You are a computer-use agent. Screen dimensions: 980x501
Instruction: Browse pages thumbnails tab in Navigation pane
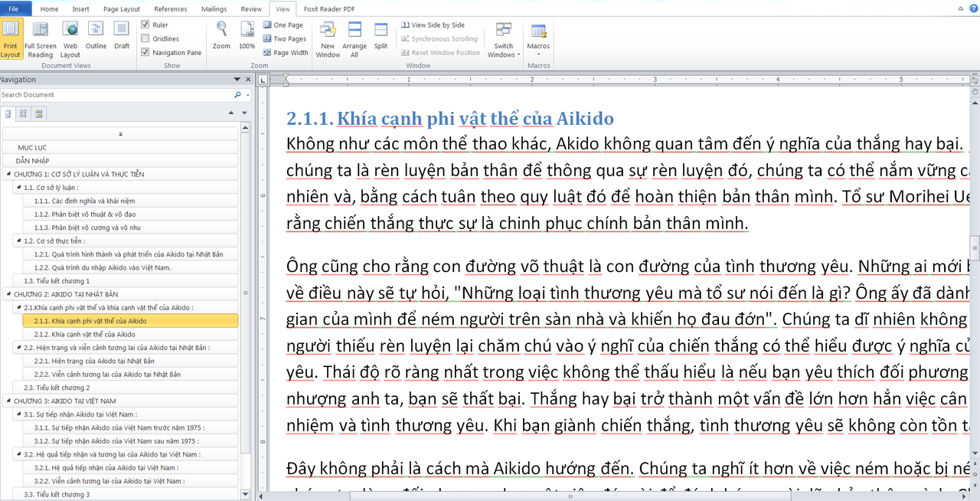(23, 113)
